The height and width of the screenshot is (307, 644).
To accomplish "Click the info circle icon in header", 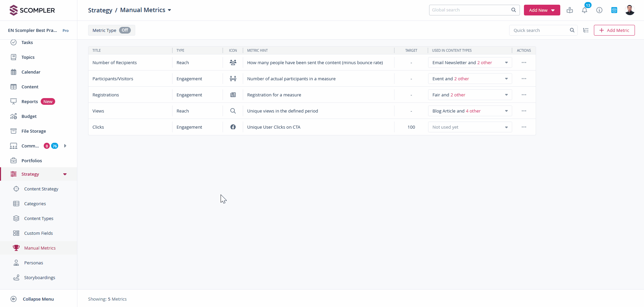I will (599, 10).
